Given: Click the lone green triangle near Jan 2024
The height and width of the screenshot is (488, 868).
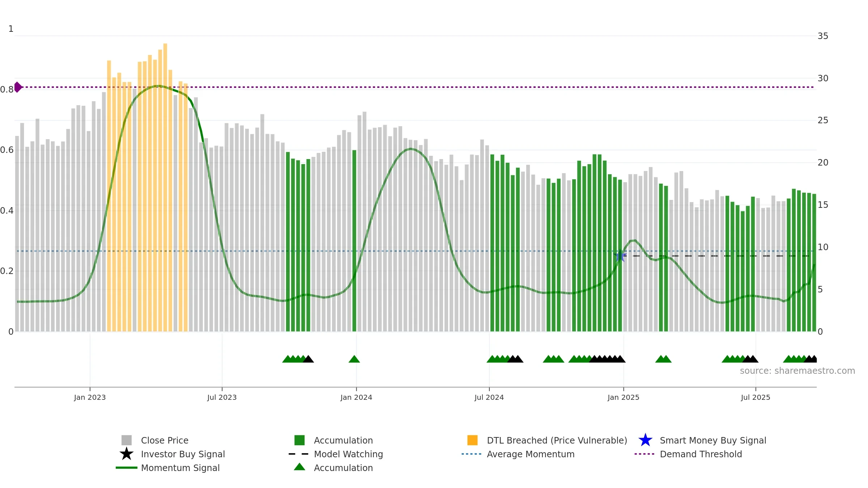Looking at the screenshot, I should tap(354, 359).
